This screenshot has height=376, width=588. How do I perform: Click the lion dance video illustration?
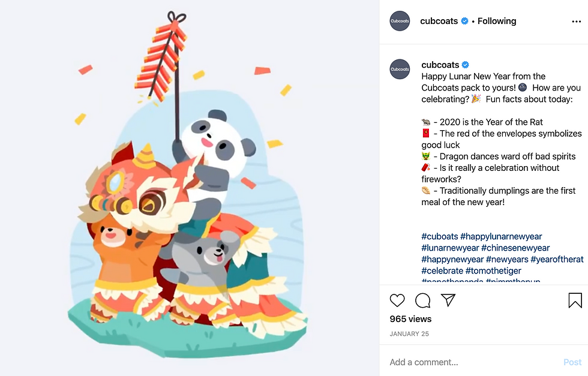[x=190, y=188]
